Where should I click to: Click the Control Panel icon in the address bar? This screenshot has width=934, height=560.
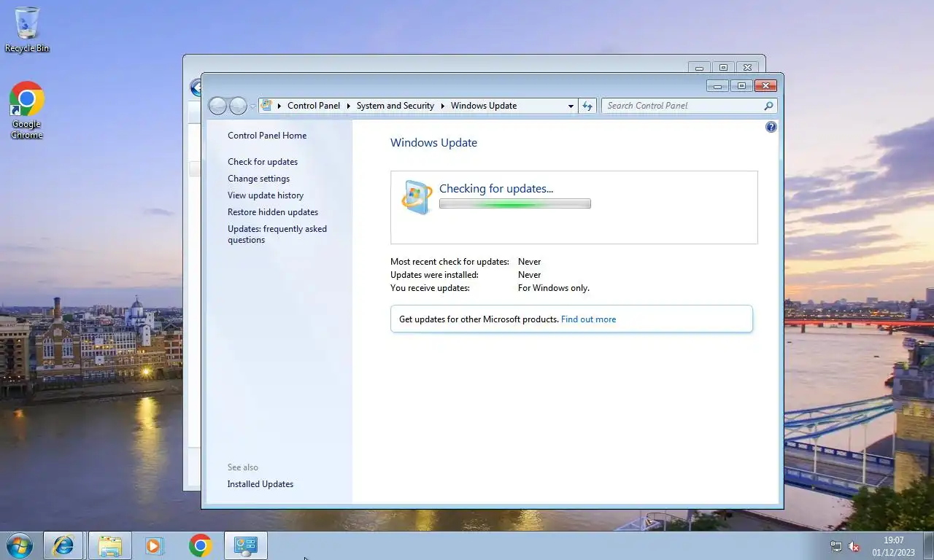click(267, 106)
